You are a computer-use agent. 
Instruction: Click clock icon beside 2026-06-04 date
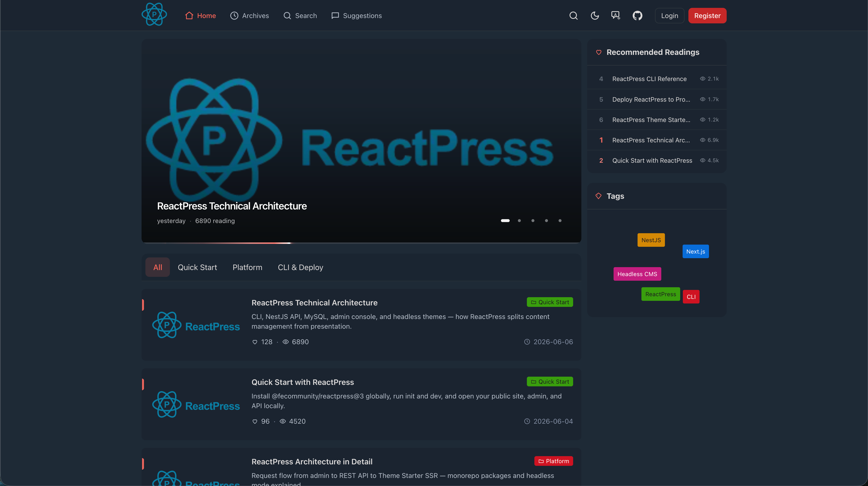(x=527, y=422)
